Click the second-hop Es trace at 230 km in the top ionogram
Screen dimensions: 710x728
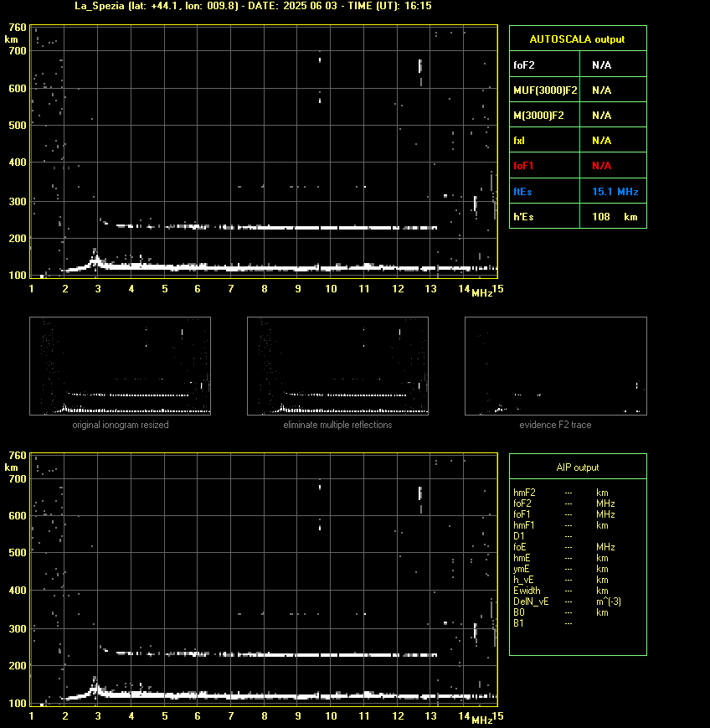coord(276,227)
